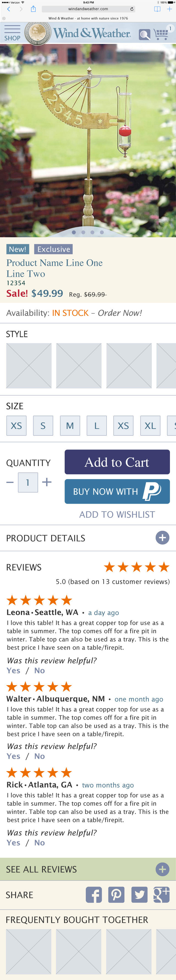Share on Twitter
Screen dimensions: 176x980
coord(139,895)
